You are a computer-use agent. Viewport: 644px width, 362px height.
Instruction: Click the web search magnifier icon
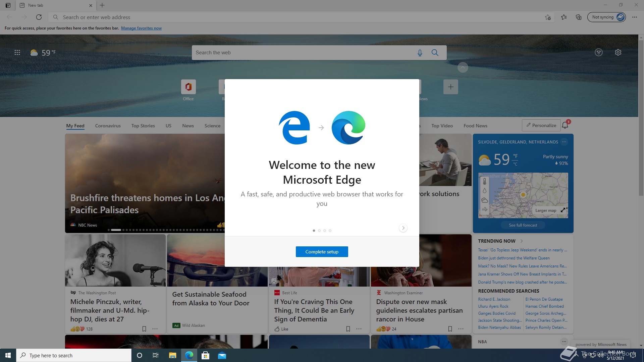point(435,53)
